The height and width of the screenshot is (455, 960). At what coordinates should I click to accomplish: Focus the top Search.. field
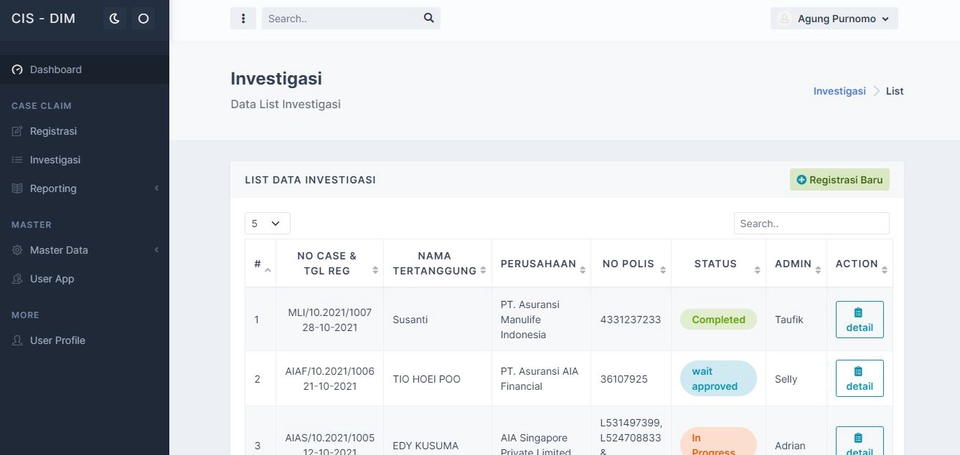(351, 18)
